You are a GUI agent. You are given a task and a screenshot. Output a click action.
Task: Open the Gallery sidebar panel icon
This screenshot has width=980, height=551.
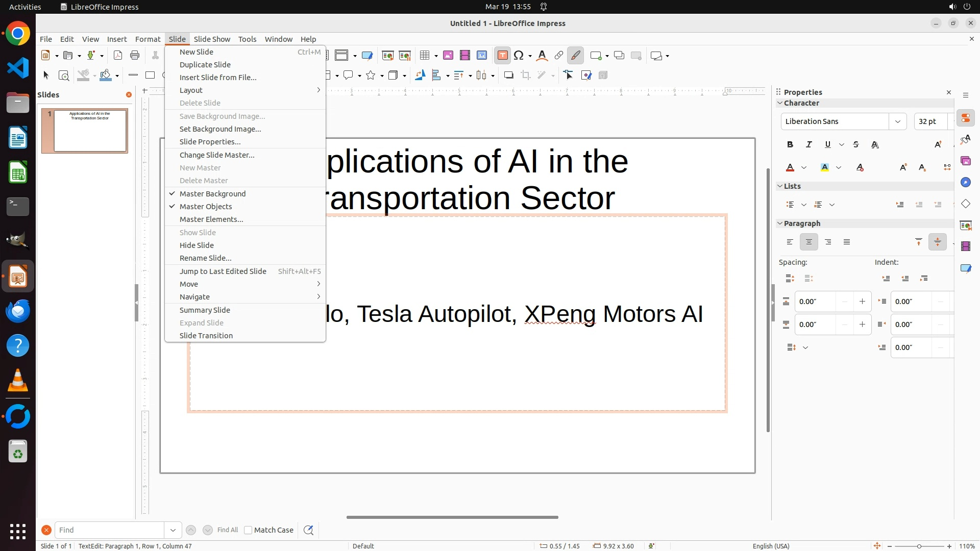966,161
